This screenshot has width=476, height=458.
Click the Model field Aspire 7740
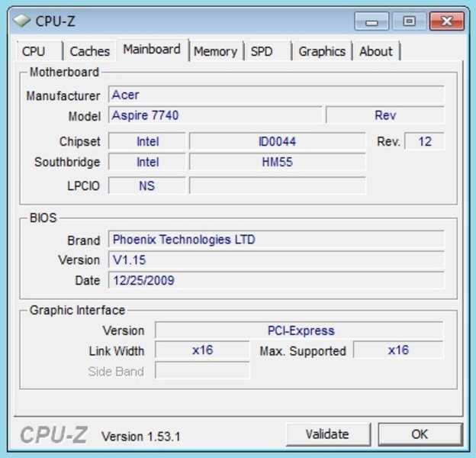[x=215, y=115]
